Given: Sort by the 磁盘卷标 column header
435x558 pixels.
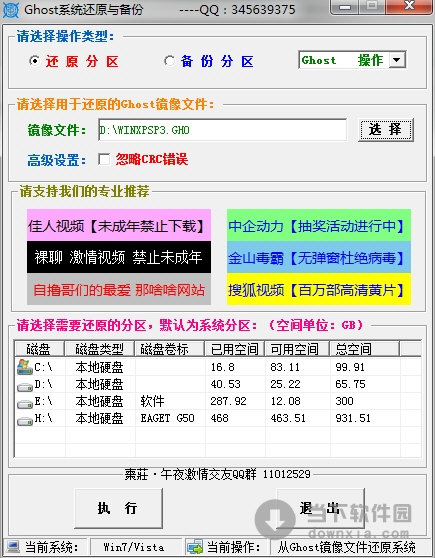Looking at the screenshot, I should pos(169,349).
